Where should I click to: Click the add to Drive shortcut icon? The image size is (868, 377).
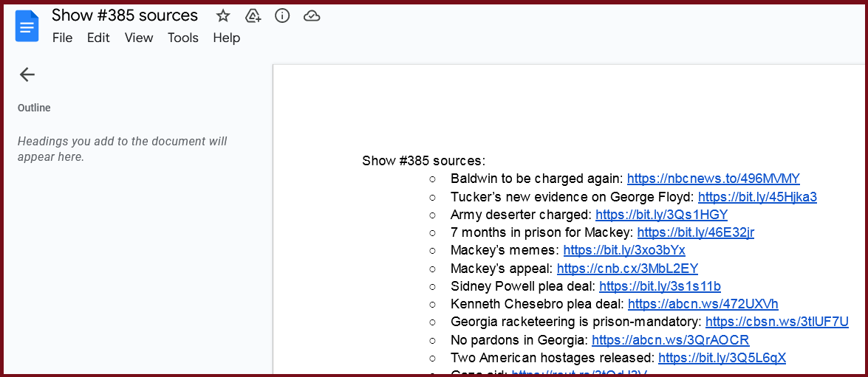(253, 16)
